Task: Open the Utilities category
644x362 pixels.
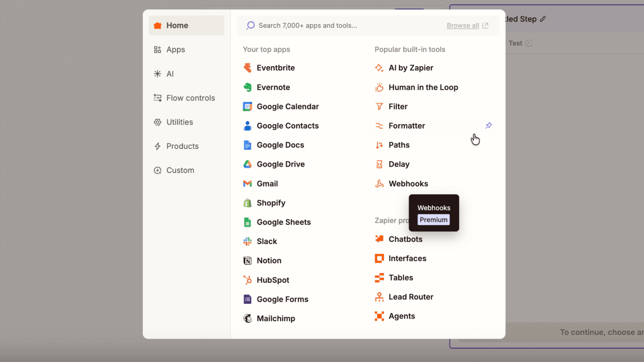Action: coord(186,122)
